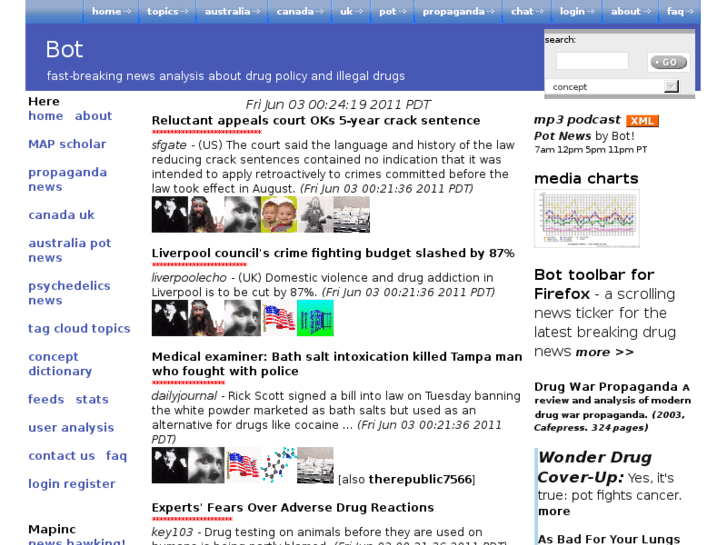Screen dimensions: 727x545
Task: Open the Drug War Propaganda book link
Action: pyautogui.click(x=606, y=386)
